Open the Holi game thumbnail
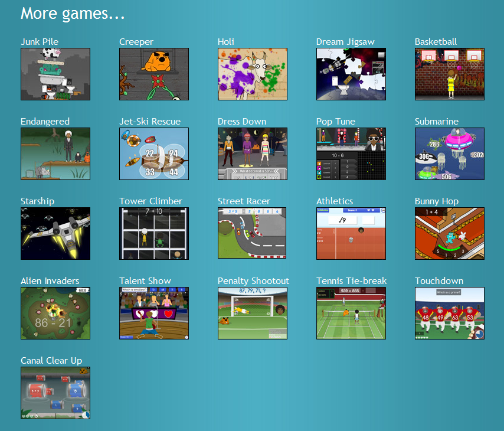 pos(253,74)
